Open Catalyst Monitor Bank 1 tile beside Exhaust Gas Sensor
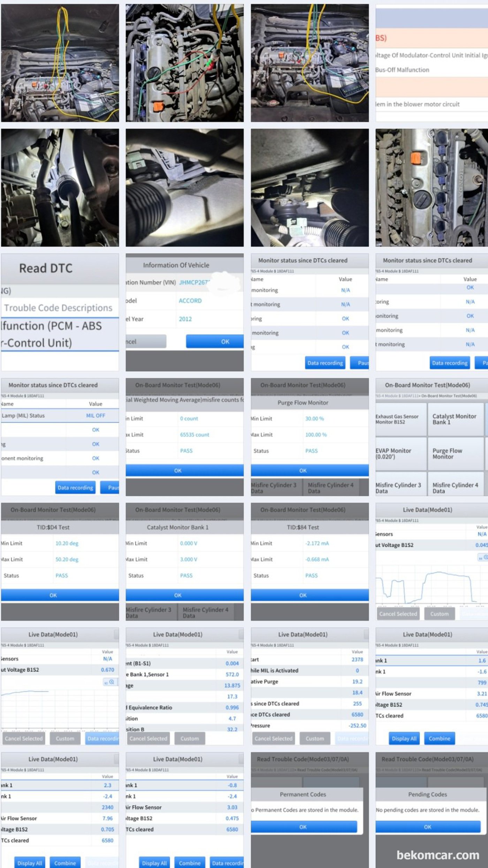 point(455,419)
